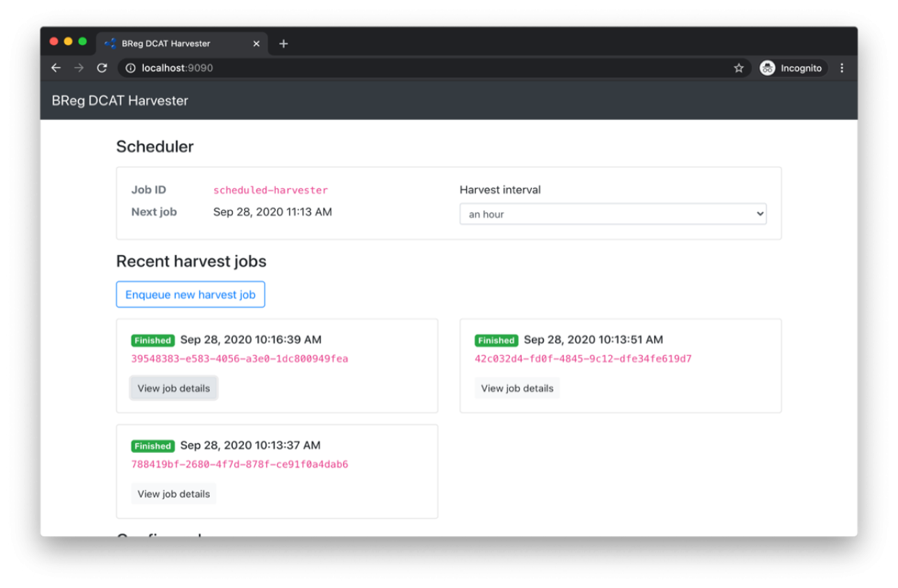The height and width of the screenshot is (588, 898).
Task: Click the BReg DCAT Harvester tab favicon
Action: [110, 44]
